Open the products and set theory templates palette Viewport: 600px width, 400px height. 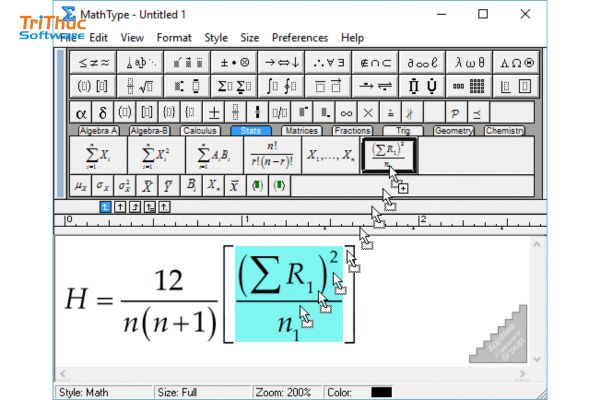coord(422,86)
